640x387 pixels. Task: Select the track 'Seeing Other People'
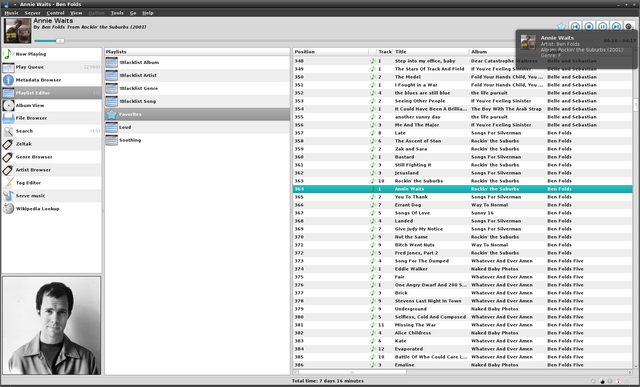pyautogui.click(x=462, y=101)
